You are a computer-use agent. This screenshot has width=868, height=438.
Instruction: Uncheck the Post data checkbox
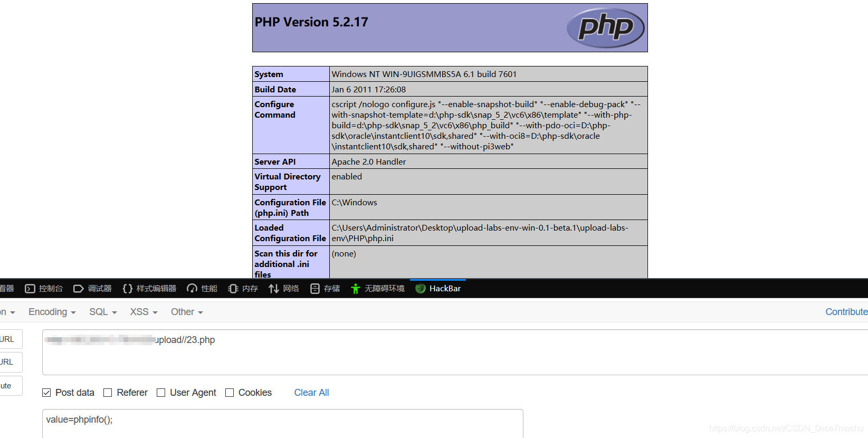tap(46, 393)
